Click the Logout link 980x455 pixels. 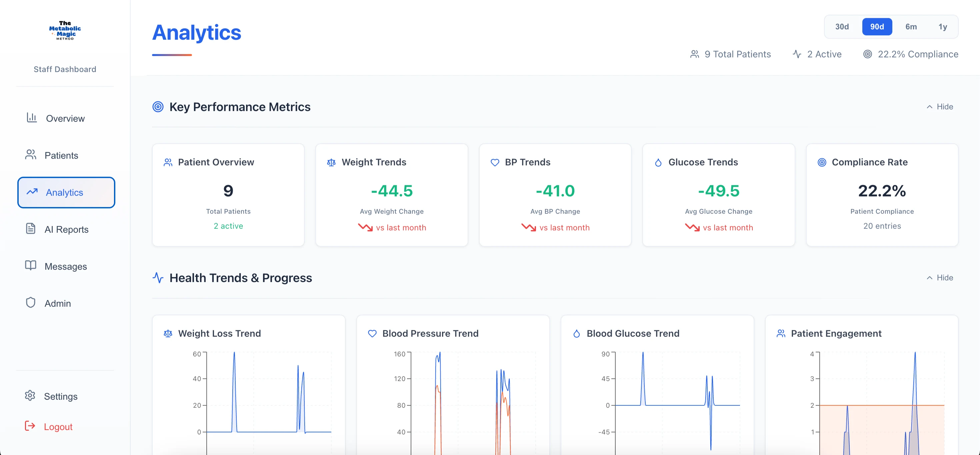(58, 427)
